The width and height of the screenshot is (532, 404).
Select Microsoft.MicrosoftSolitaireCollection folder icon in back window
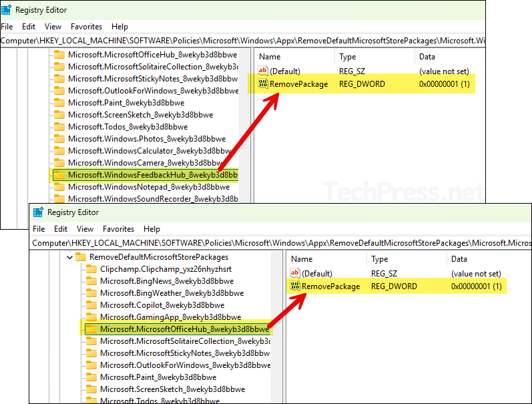tap(59, 67)
